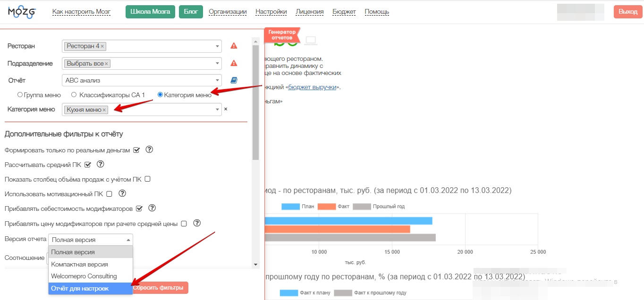This screenshot has width=644, height=300.
Task: Click help icon for Формировать только по реальным деньгам
Action: (149, 150)
